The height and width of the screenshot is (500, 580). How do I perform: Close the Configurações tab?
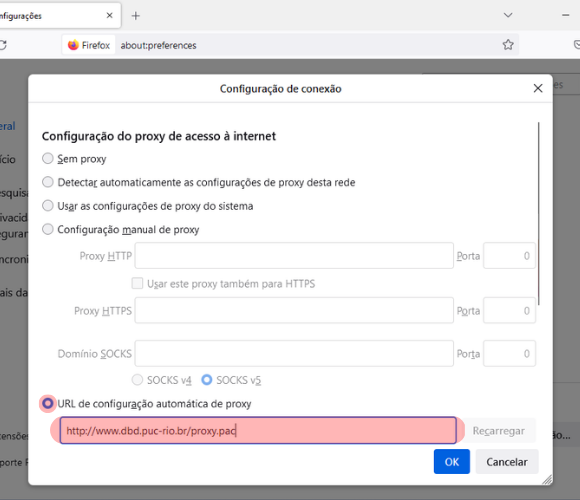pyautogui.click(x=109, y=16)
